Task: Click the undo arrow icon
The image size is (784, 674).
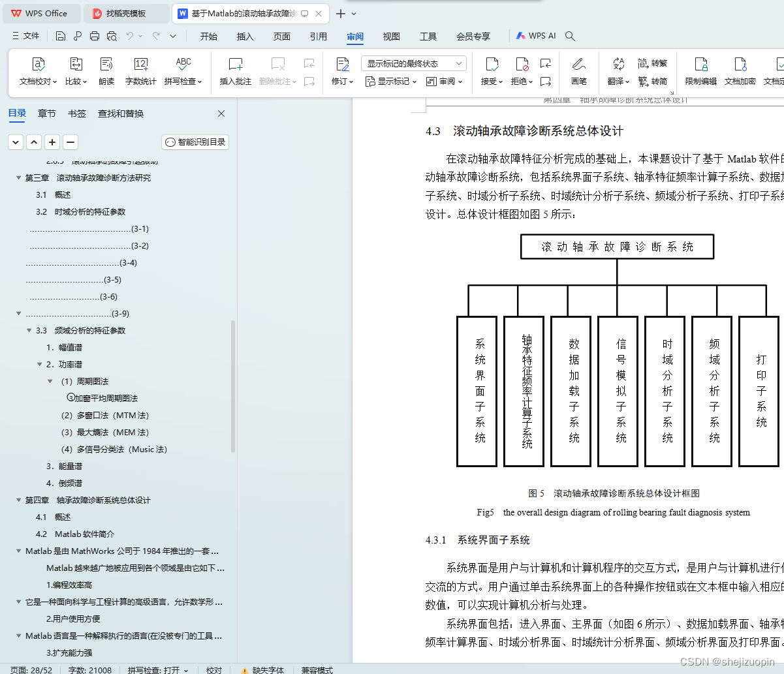Action: pyautogui.click(x=130, y=36)
